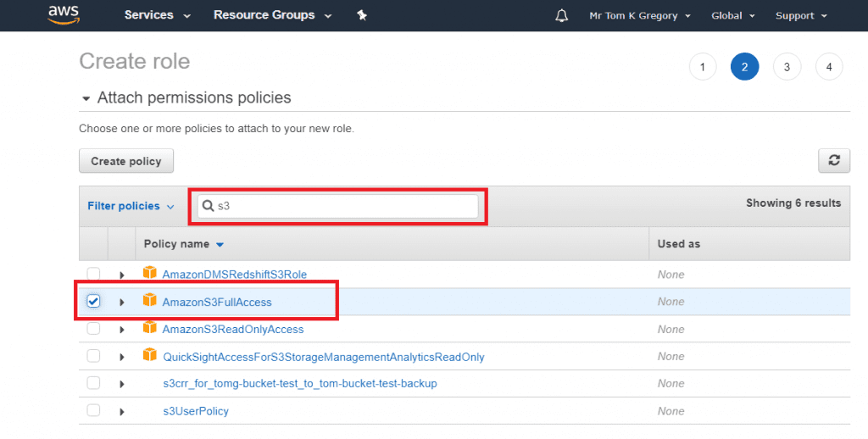Click the Create policy button
Image resolution: width=868 pixels, height=439 pixels.
coord(125,161)
